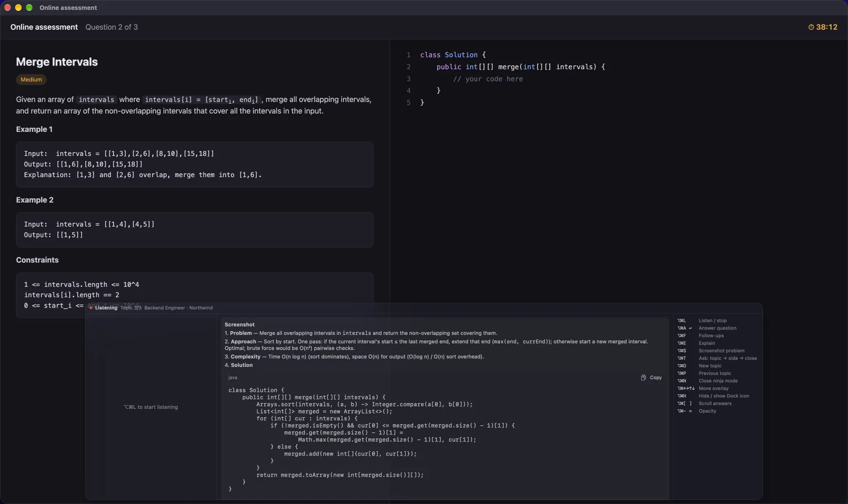Click the '⌥⌘L to start listening' hint text
Viewport: 848px width, 504px height.
(151, 407)
